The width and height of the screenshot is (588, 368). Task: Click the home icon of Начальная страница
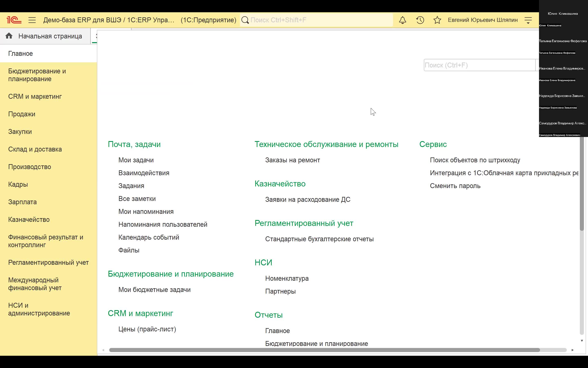9,36
